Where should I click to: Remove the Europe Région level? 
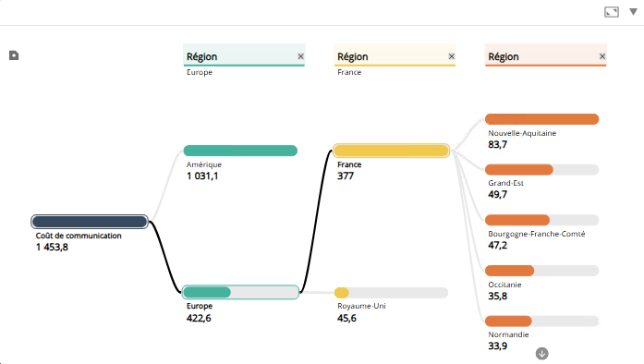[x=300, y=56]
